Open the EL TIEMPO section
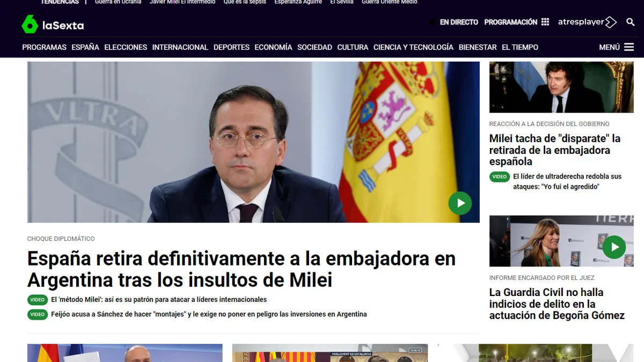Image resolution: width=644 pixels, height=362 pixels. [520, 47]
